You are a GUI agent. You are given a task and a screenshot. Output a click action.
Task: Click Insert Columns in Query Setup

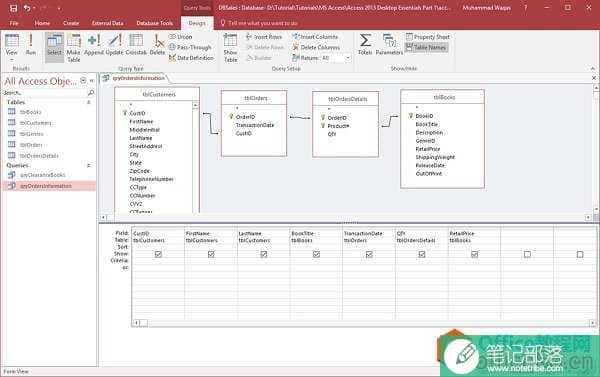click(315, 37)
